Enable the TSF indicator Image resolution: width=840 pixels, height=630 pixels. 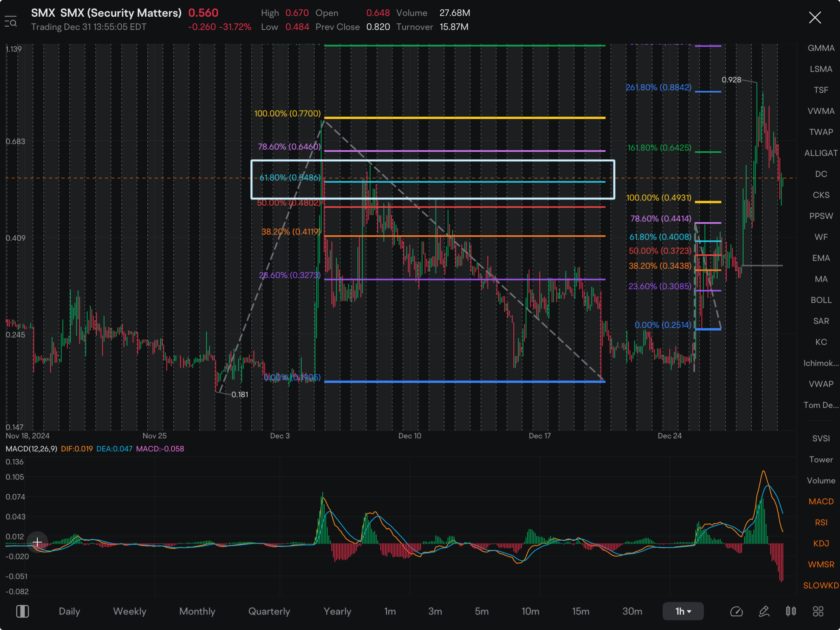(821, 90)
